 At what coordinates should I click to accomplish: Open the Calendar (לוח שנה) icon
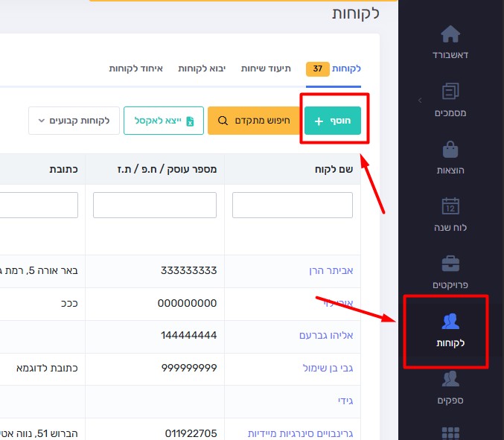pyautogui.click(x=450, y=207)
